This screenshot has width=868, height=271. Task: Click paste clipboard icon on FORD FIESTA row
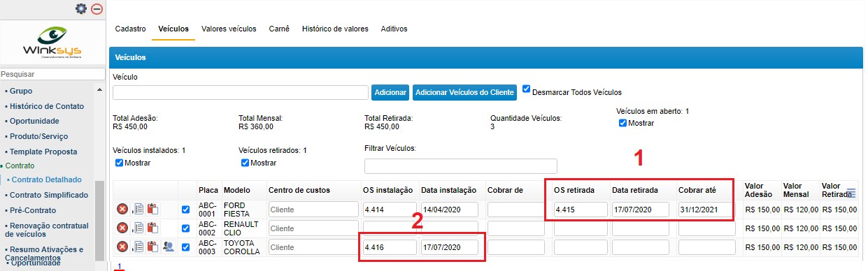coord(152,209)
